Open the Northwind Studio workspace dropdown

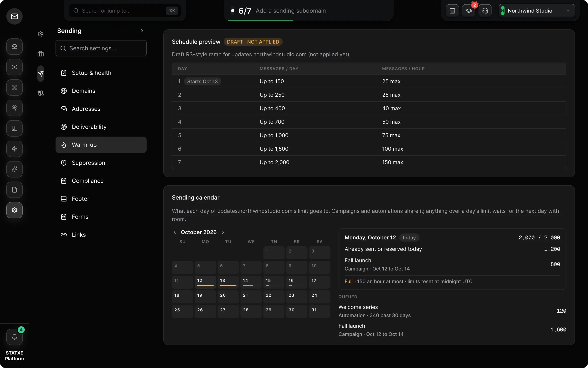click(x=537, y=11)
